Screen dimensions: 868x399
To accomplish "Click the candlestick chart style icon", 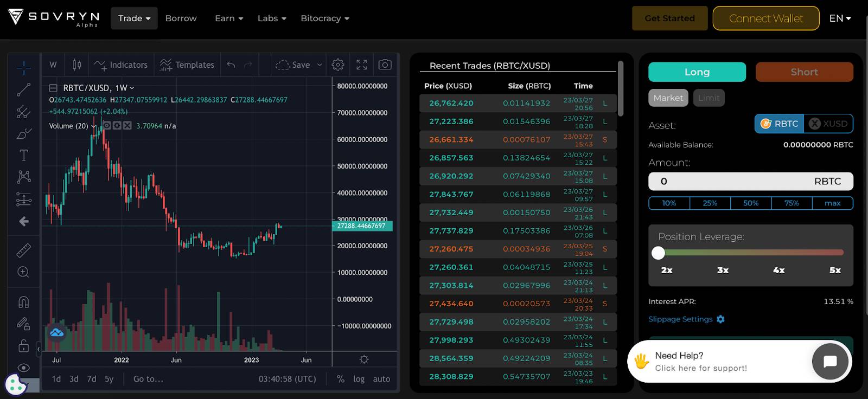I will (77, 65).
